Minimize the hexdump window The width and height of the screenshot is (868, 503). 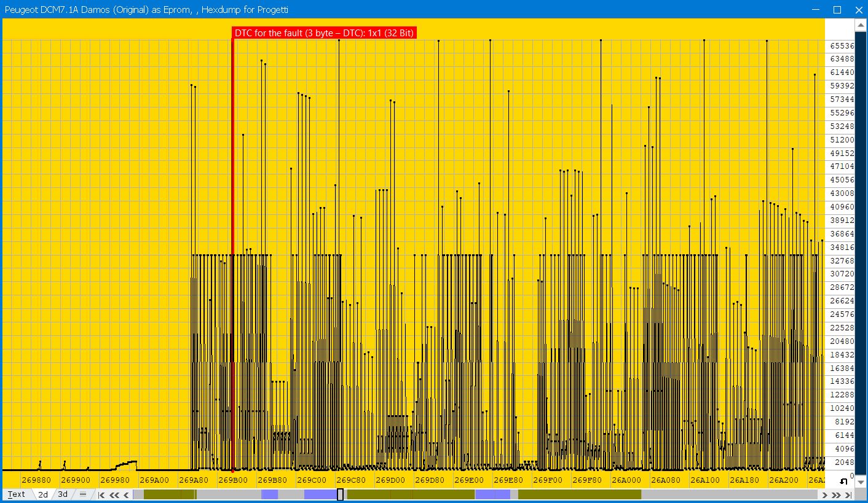click(816, 10)
